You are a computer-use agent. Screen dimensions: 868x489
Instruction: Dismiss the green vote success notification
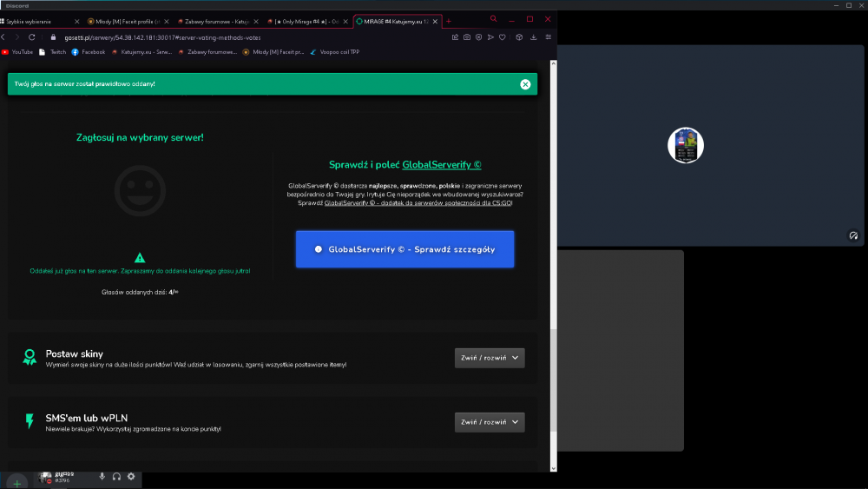525,84
